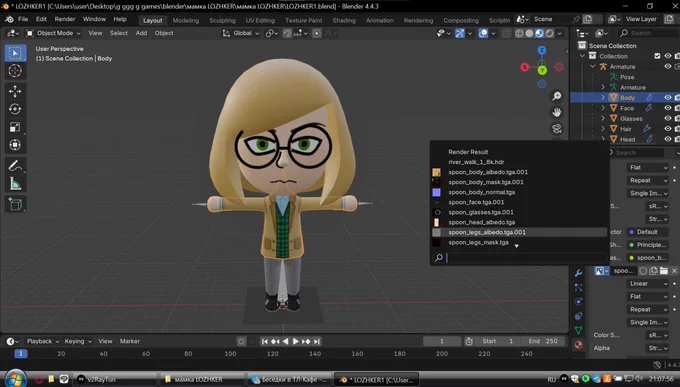The width and height of the screenshot is (680, 387).
Task: Open the Playback dropdown
Action: [42, 341]
